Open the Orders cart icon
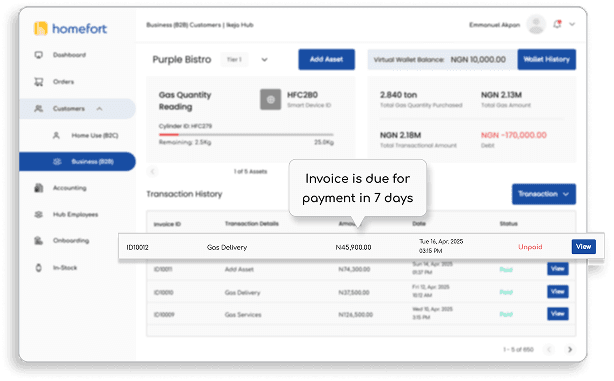Image resolution: width=614 pixels, height=381 pixels. pyautogui.click(x=38, y=82)
